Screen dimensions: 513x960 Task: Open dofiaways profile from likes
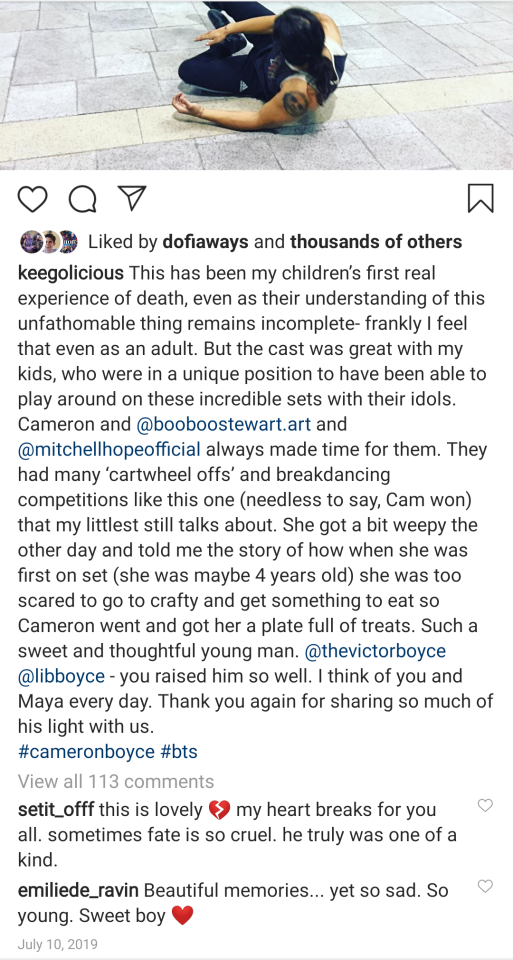click(x=206, y=242)
